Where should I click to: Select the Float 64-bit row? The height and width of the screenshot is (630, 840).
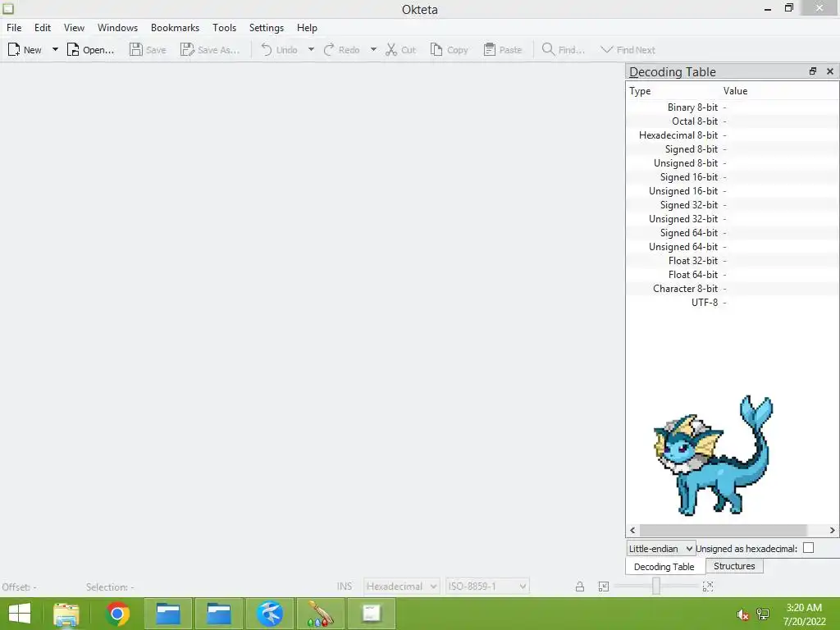[x=733, y=275]
